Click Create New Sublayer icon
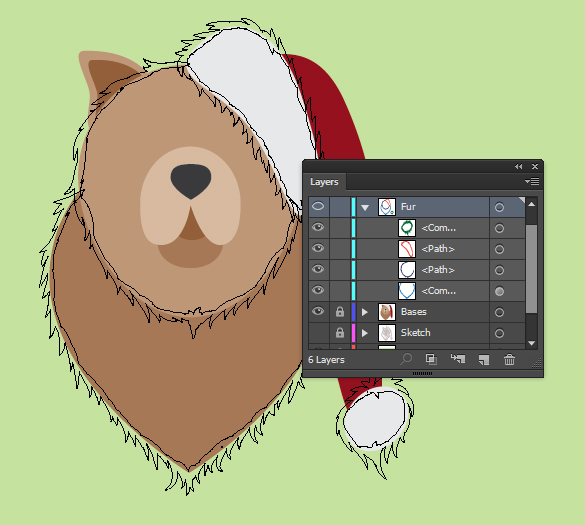585x525 pixels. click(458, 359)
